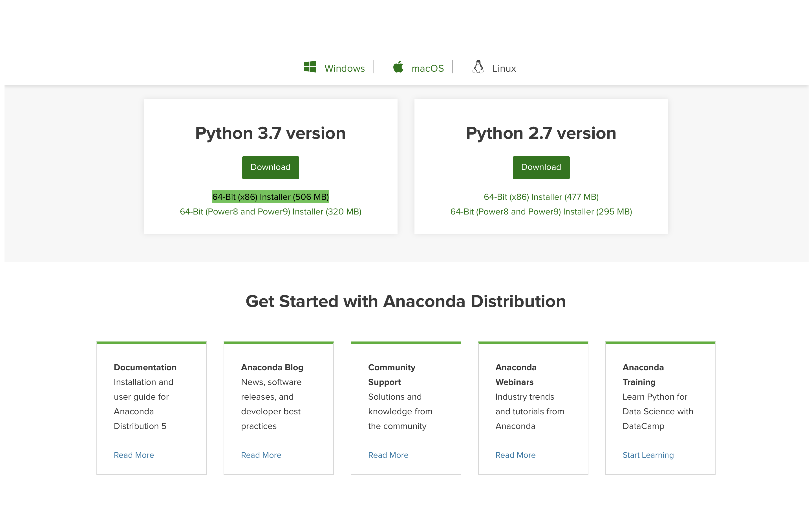Click the Anaconda Webinars card title
Image resolution: width=812 pixels, height=508 pixels.
point(516,375)
